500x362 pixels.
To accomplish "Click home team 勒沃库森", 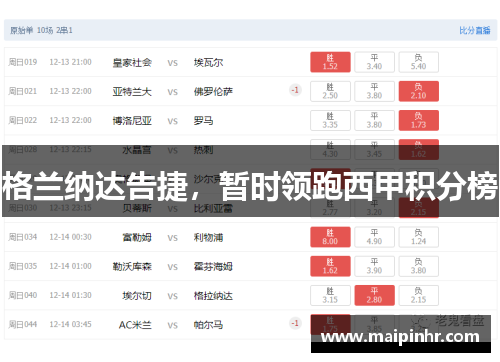I will click(x=132, y=266).
